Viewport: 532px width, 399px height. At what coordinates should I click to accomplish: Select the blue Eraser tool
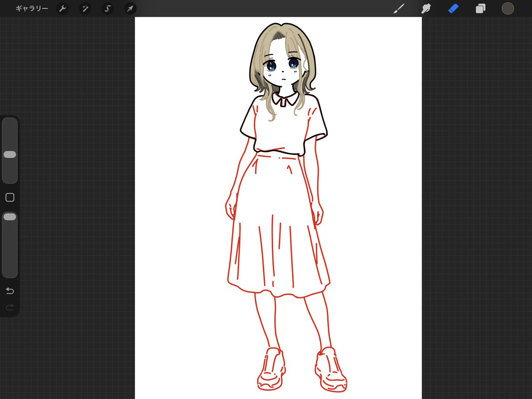453,8
